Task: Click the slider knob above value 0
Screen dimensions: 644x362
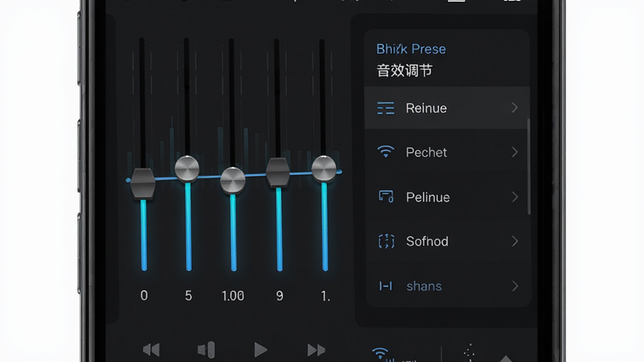Action: [x=143, y=184]
